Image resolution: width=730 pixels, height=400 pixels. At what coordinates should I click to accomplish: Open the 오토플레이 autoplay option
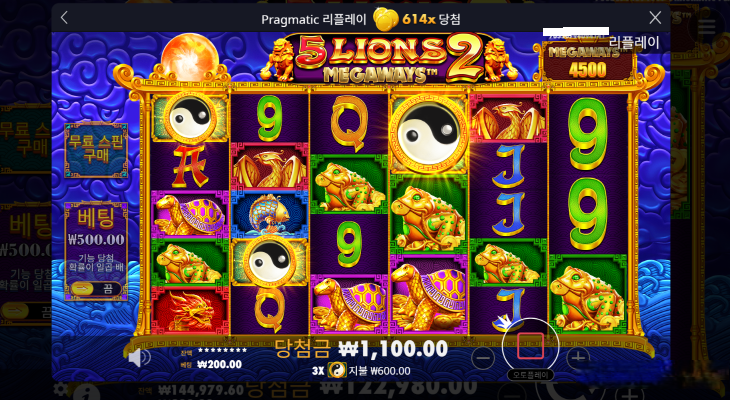click(530, 375)
